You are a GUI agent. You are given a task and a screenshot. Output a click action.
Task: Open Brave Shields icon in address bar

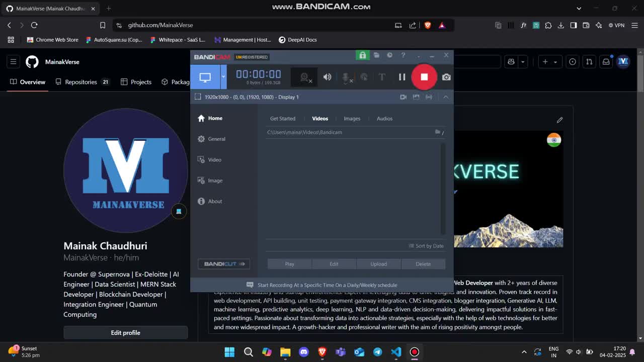point(428,25)
